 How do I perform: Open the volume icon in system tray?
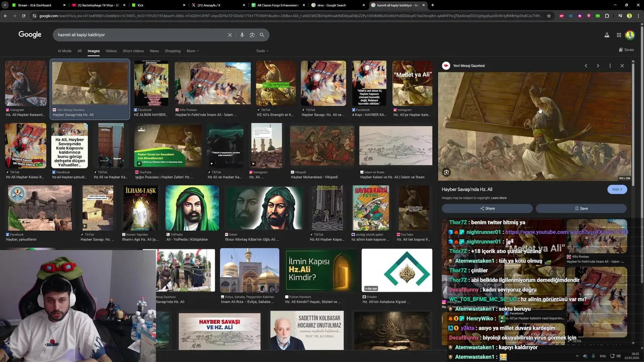(x=618, y=356)
